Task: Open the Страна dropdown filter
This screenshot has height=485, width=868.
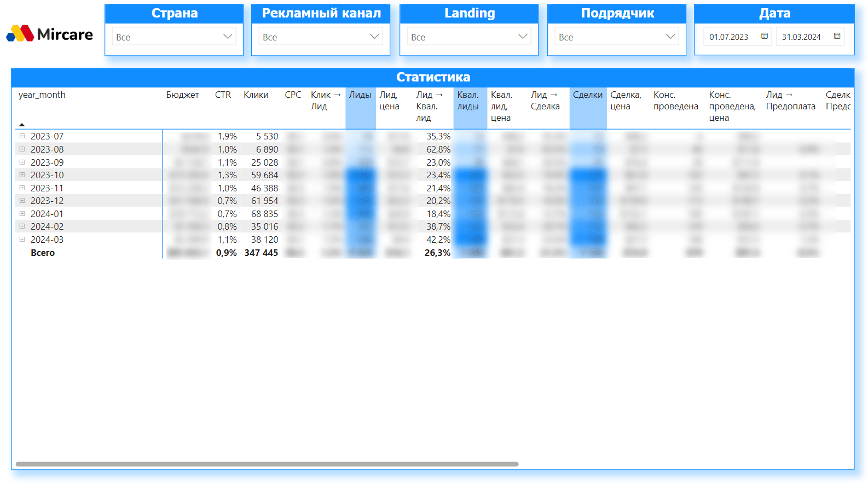Action: 174,37
